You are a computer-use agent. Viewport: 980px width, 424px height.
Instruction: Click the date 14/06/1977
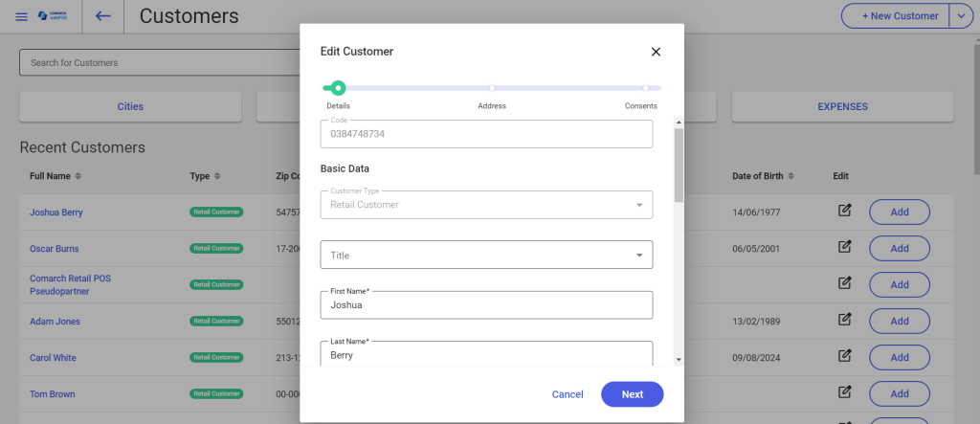pyautogui.click(x=756, y=212)
